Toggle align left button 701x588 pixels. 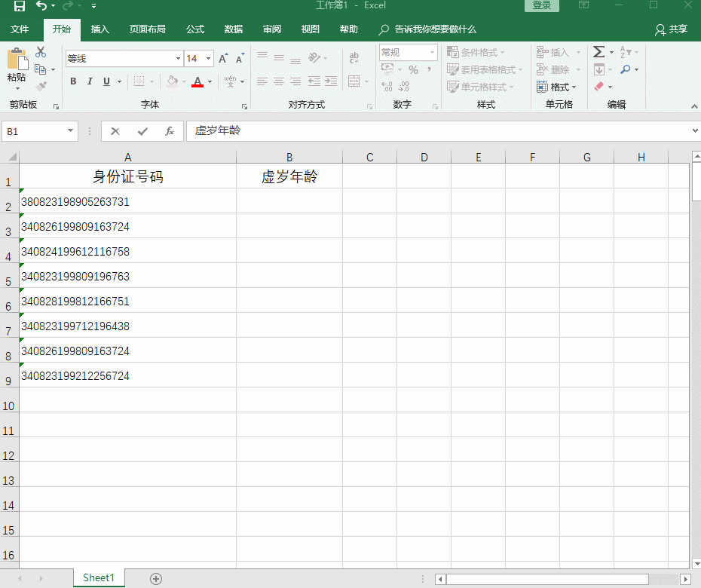point(262,81)
